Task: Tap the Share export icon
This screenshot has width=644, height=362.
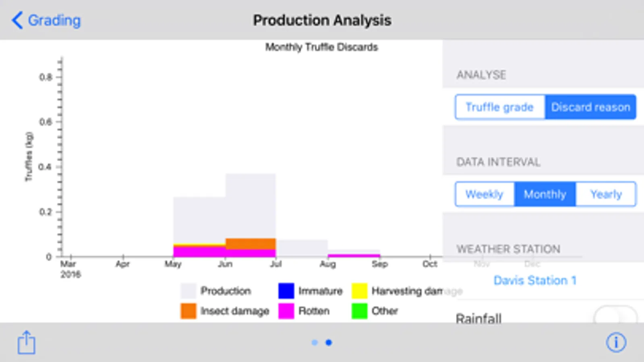Action: (26, 342)
